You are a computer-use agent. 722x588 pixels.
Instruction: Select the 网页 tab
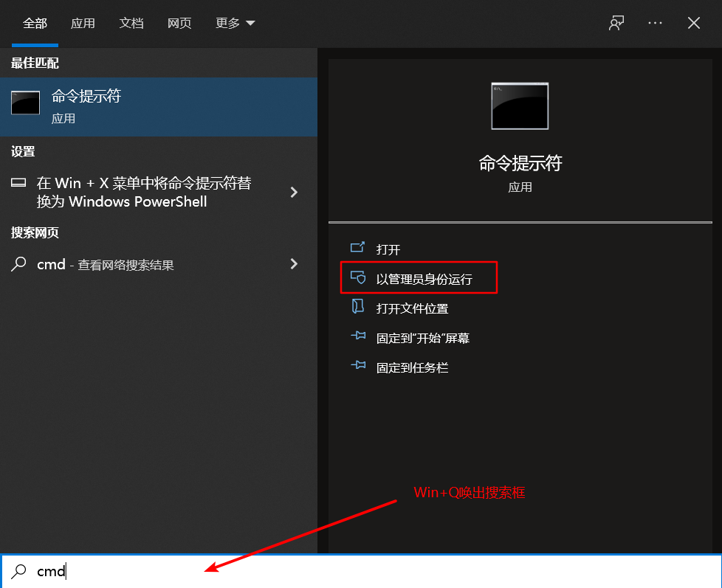179,23
